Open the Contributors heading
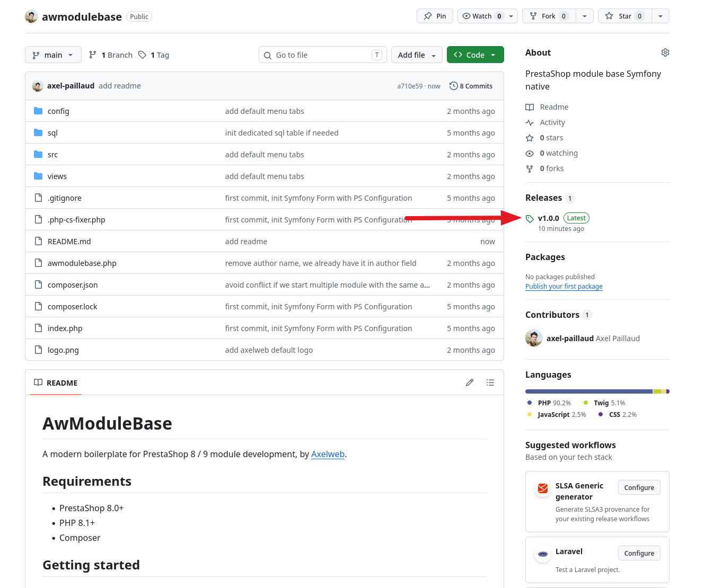 pyautogui.click(x=552, y=315)
